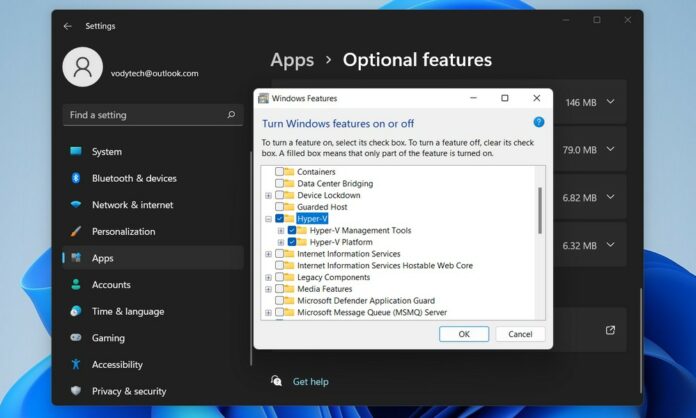Uncheck Hyper-V Management Tools checkbox
Viewport: 696px width, 418px height.
(x=292, y=230)
